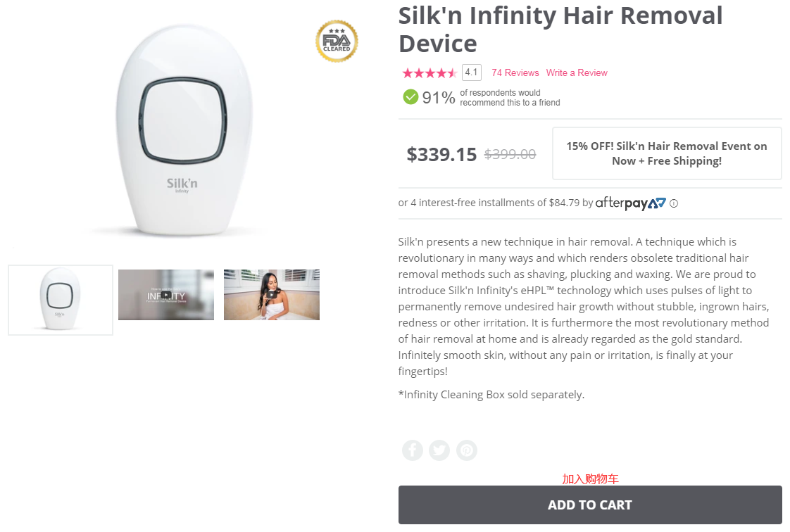Image resolution: width=790 pixels, height=532 pixels.
Task: Click the pink star rating
Action: click(429, 73)
